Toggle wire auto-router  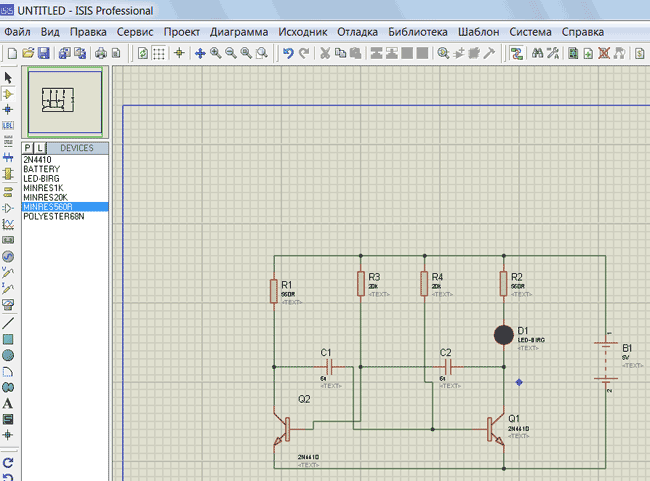[517, 53]
